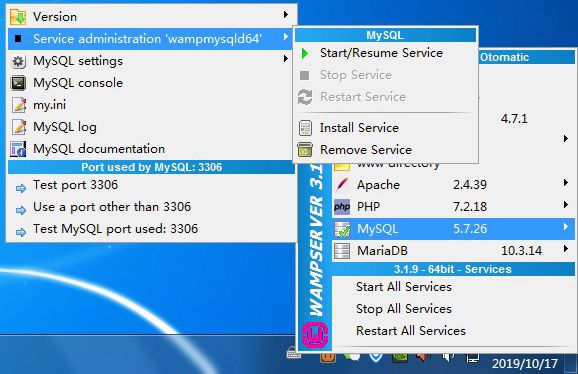This screenshot has height=374, width=578.
Task: Choose Restart All Services
Action: pos(411,331)
